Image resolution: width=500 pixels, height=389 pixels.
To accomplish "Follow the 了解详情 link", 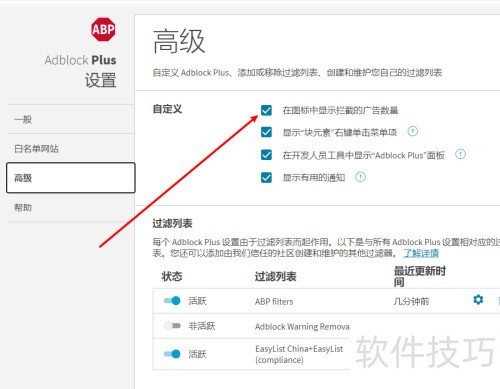I will (421, 253).
